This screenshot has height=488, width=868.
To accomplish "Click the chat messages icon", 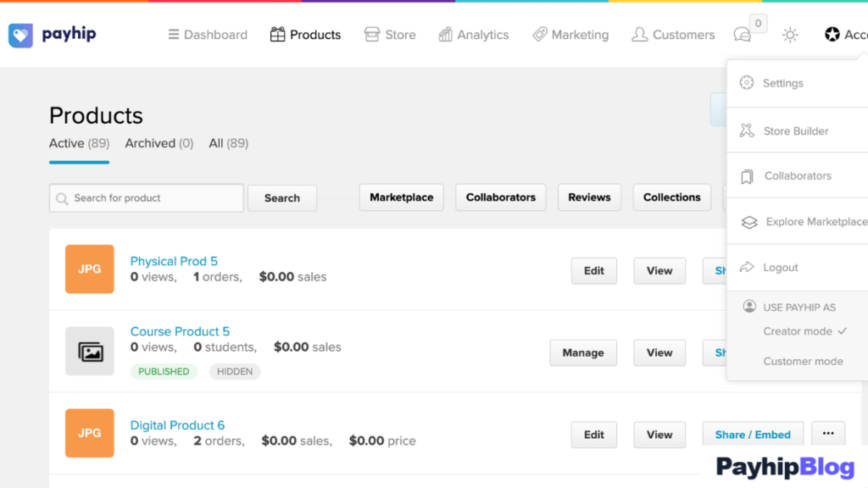I will (743, 36).
